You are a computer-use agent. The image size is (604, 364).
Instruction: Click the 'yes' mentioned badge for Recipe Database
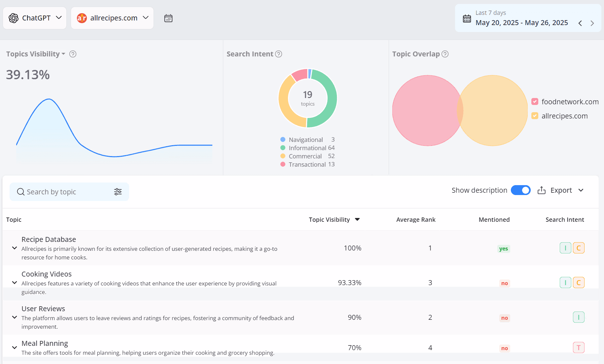504,248
